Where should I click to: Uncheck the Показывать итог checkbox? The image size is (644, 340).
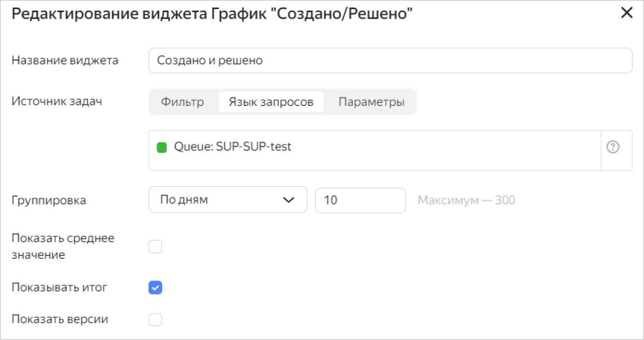[x=155, y=288]
